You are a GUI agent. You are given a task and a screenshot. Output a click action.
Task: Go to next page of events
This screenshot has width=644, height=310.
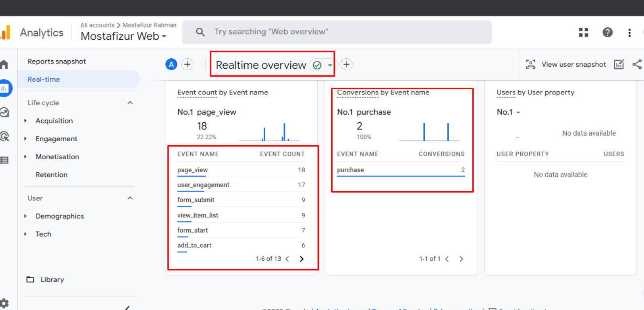click(x=301, y=259)
